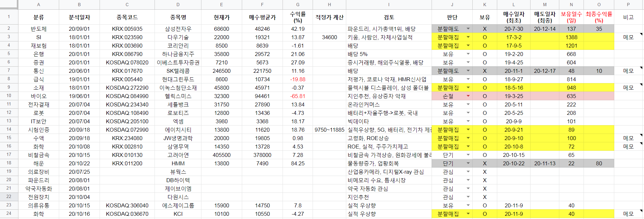Screen dimensions: 644x219
Task: Expand 관심 dropdown in 뷰웍스 row
Action: (468, 172)
